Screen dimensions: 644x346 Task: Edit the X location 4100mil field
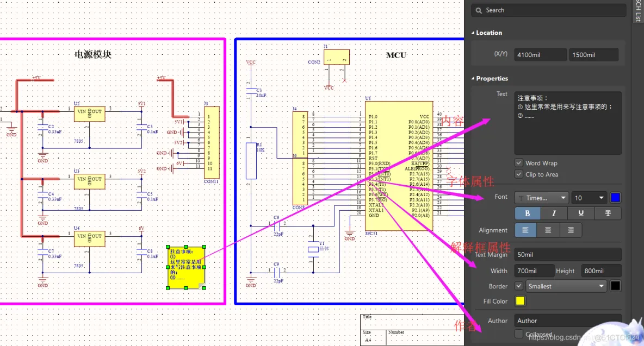tap(540, 54)
